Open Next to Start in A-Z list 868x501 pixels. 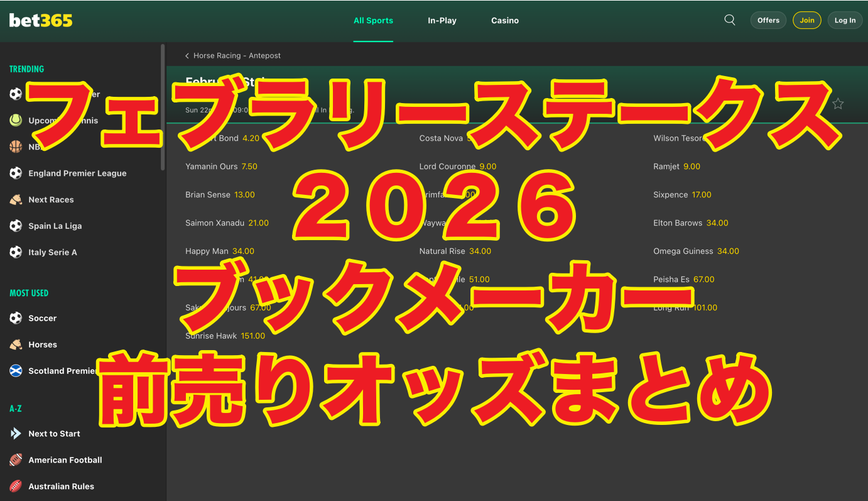pos(54,434)
